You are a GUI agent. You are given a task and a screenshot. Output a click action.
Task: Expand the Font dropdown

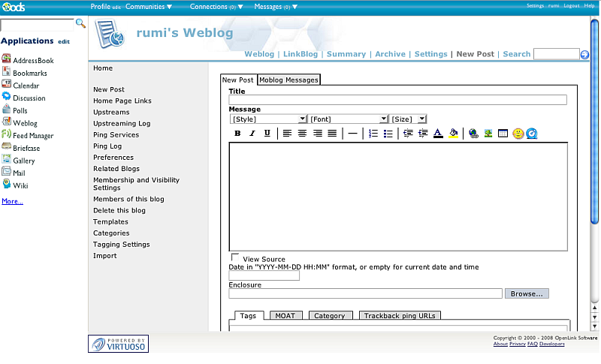[348, 119]
